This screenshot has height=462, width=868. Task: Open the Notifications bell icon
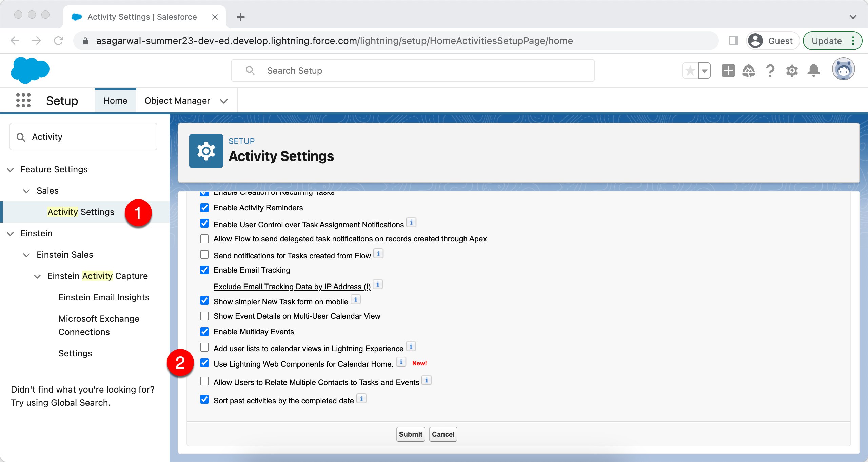pyautogui.click(x=813, y=70)
